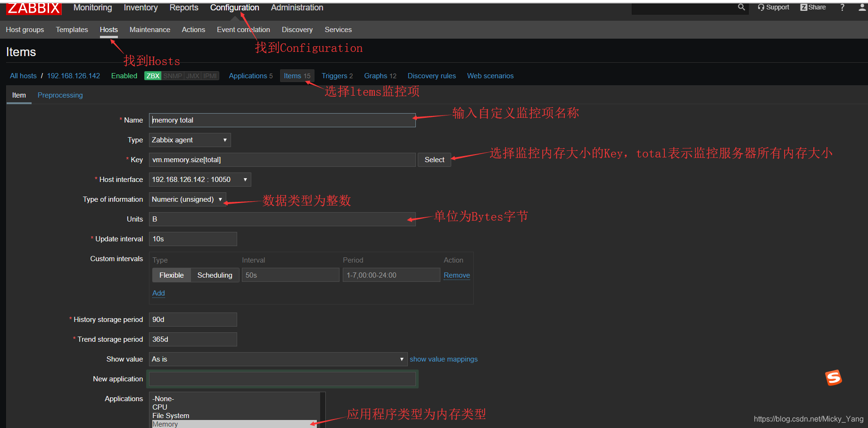Click the All hosts breadcrumb
Viewport: 868px width, 428px height.
(23, 76)
